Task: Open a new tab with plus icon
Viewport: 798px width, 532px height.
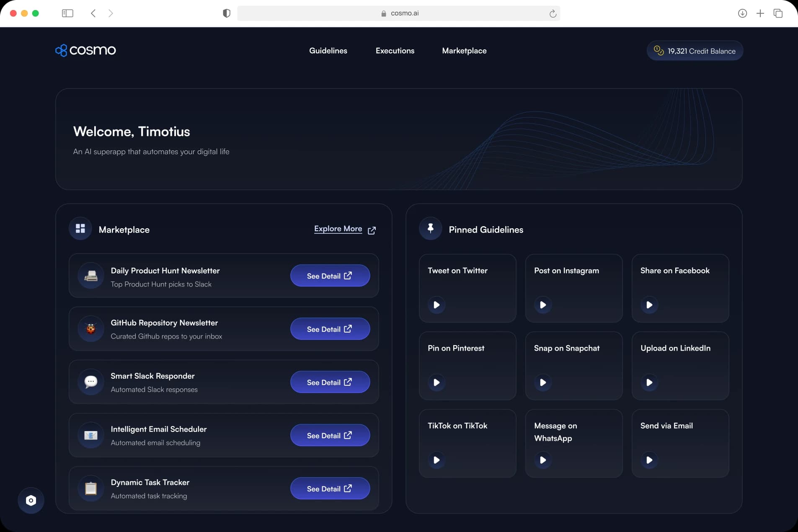Action: [x=760, y=13]
